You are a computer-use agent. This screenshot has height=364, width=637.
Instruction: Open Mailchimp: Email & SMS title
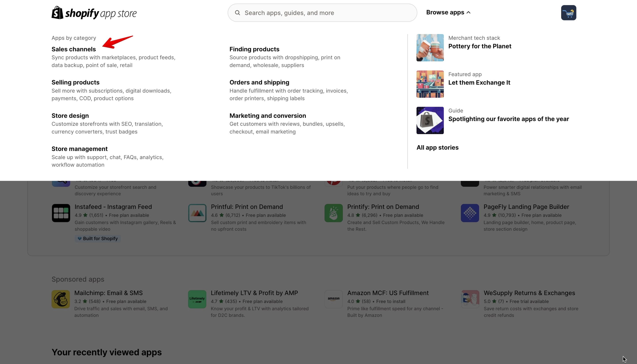tap(108, 293)
